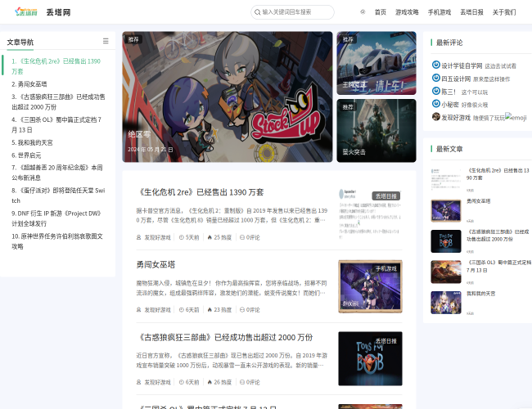Click the 手机游戏 tag on 勇闯女巫塔 thumbnail
The width and height of the screenshot is (532, 409).
tap(386, 268)
